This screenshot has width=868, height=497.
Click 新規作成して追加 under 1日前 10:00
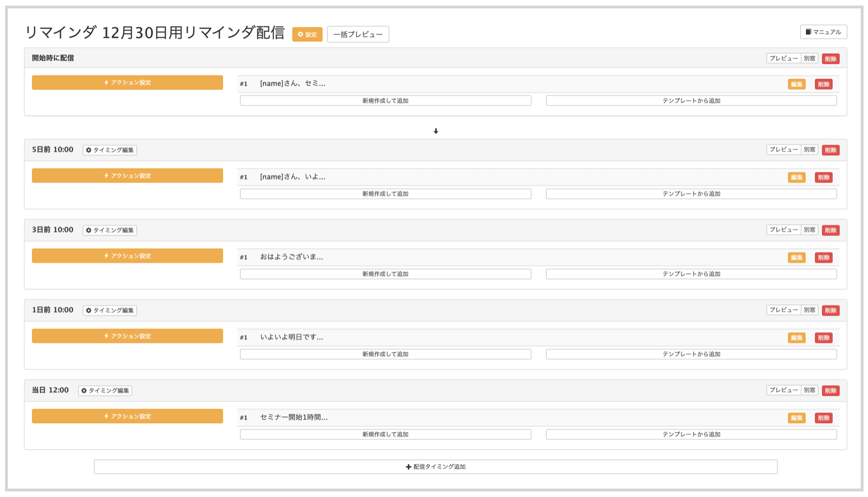385,354
